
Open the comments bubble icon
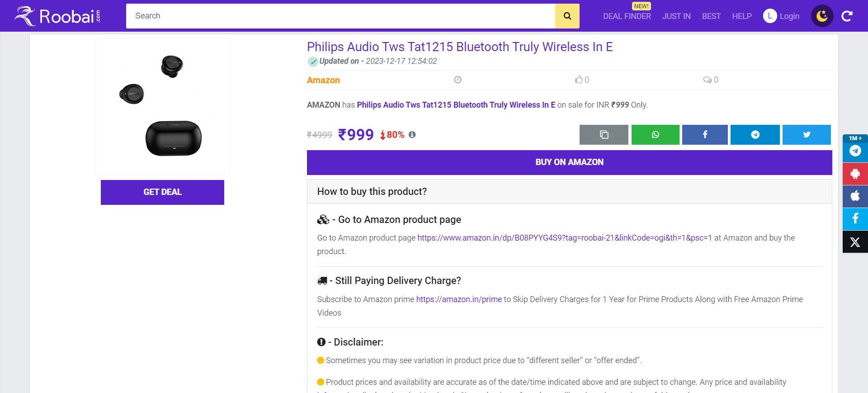[707, 80]
